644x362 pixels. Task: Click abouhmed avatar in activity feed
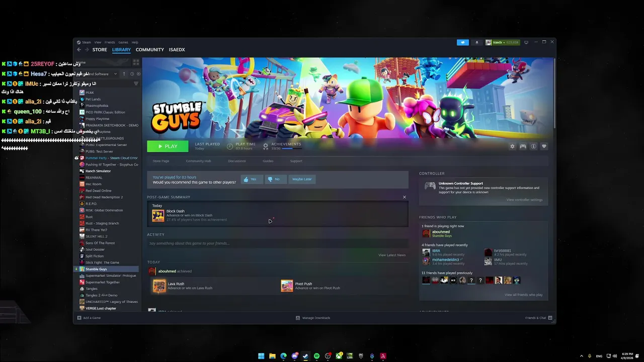pyautogui.click(x=152, y=271)
